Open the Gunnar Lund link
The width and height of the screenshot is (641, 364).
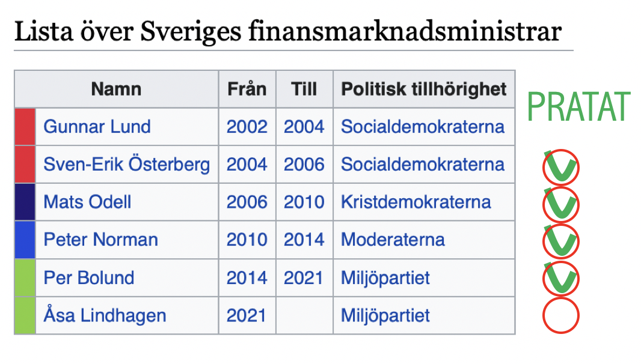[x=97, y=127]
